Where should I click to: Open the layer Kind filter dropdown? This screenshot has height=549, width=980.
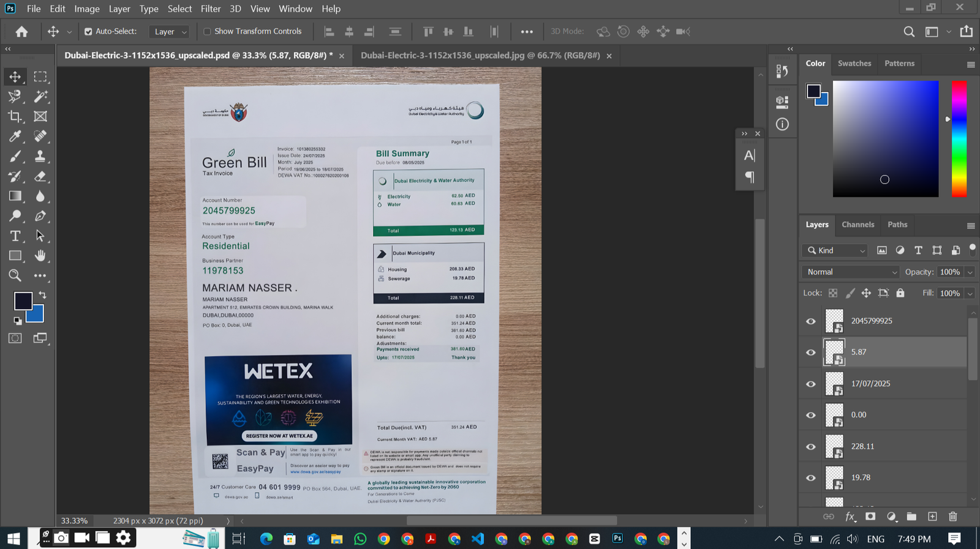point(836,250)
